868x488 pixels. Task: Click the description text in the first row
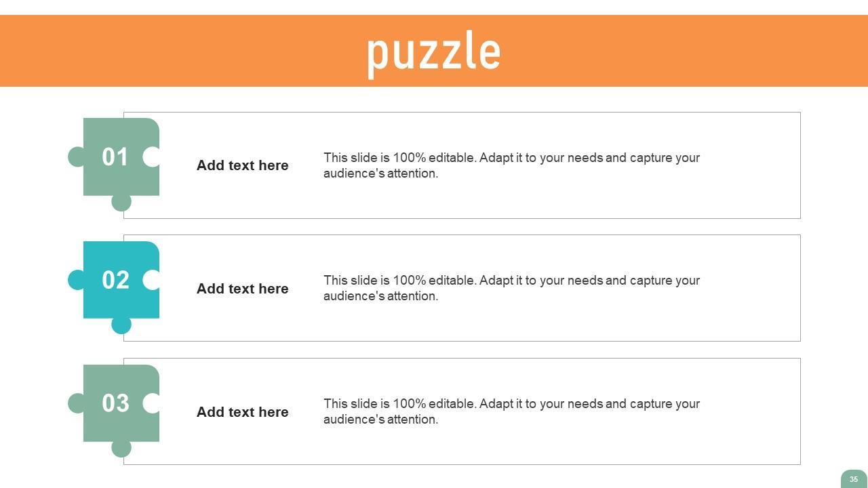click(511, 165)
